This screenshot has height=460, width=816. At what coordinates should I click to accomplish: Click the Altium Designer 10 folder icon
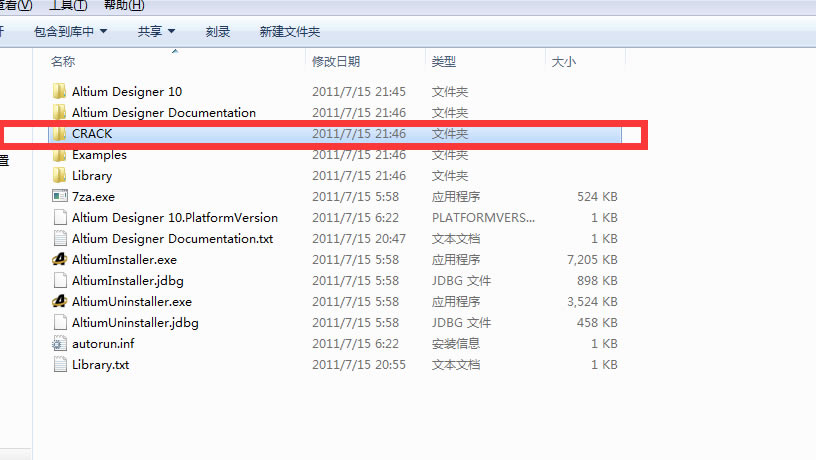tap(59, 92)
